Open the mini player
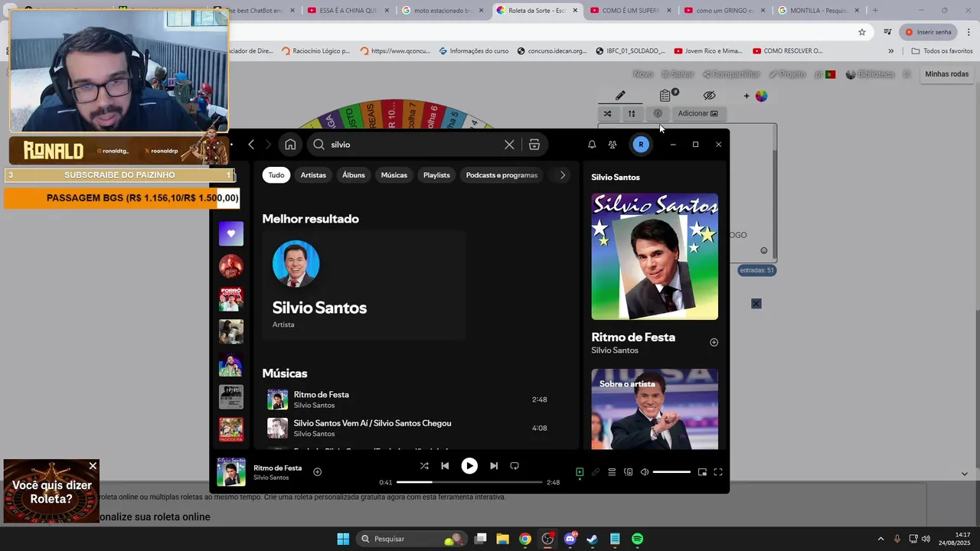Viewport: 980px width, 551px height. click(x=702, y=472)
